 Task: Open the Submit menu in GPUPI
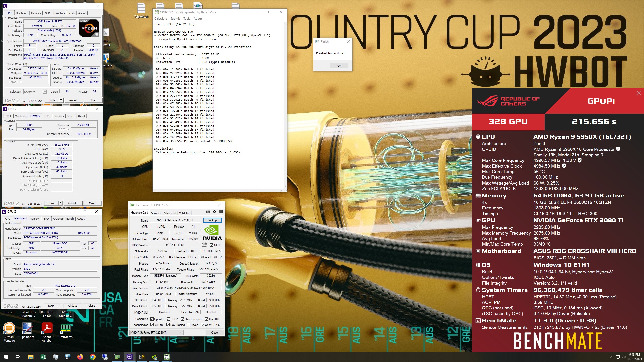point(175,19)
